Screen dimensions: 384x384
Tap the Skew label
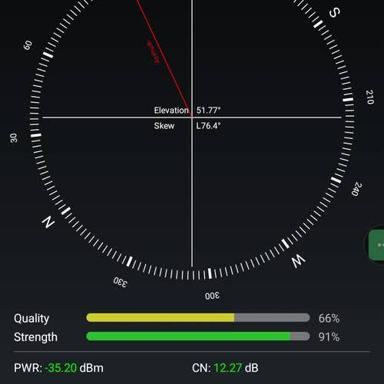(164, 126)
